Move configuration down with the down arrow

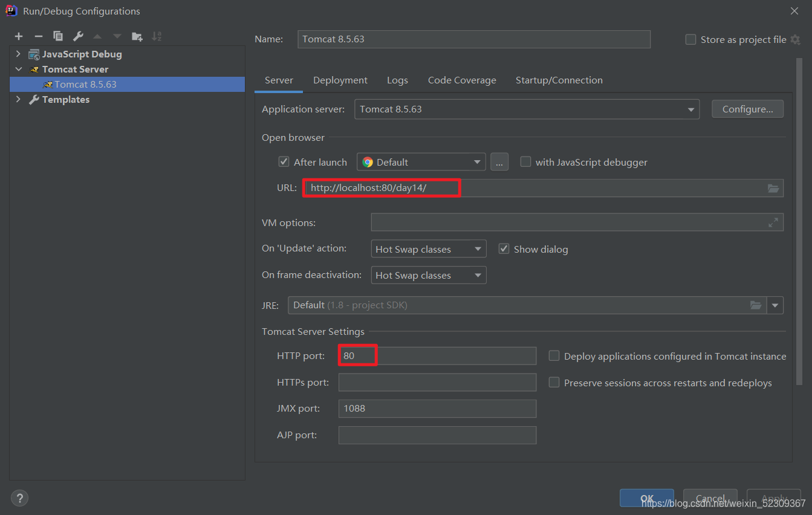click(117, 36)
